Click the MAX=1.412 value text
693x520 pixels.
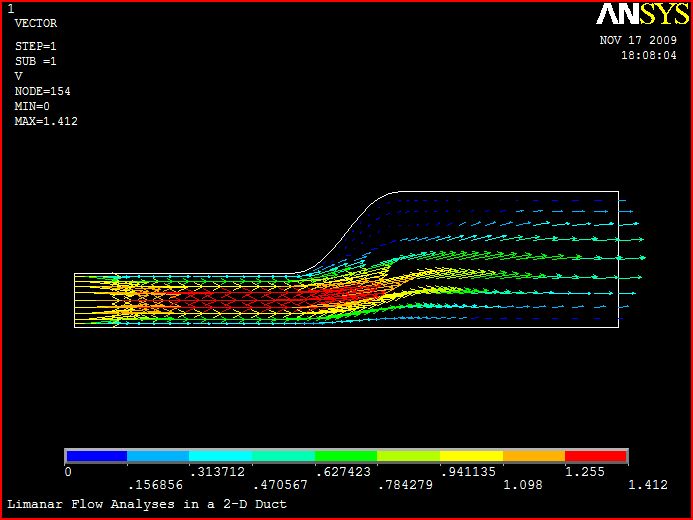click(x=46, y=121)
